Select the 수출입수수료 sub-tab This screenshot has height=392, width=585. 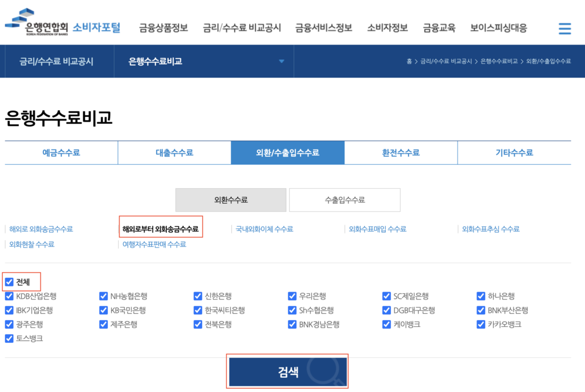click(344, 200)
